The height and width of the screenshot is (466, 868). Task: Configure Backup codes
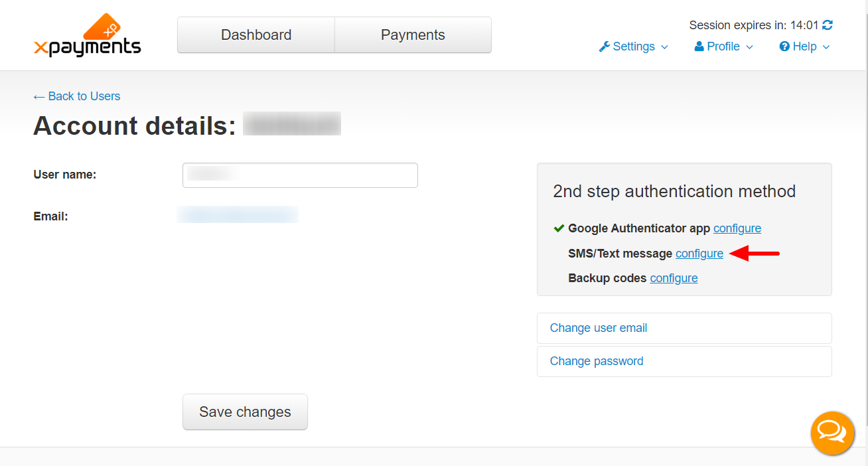pyautogui.click(x=674, y=278)
